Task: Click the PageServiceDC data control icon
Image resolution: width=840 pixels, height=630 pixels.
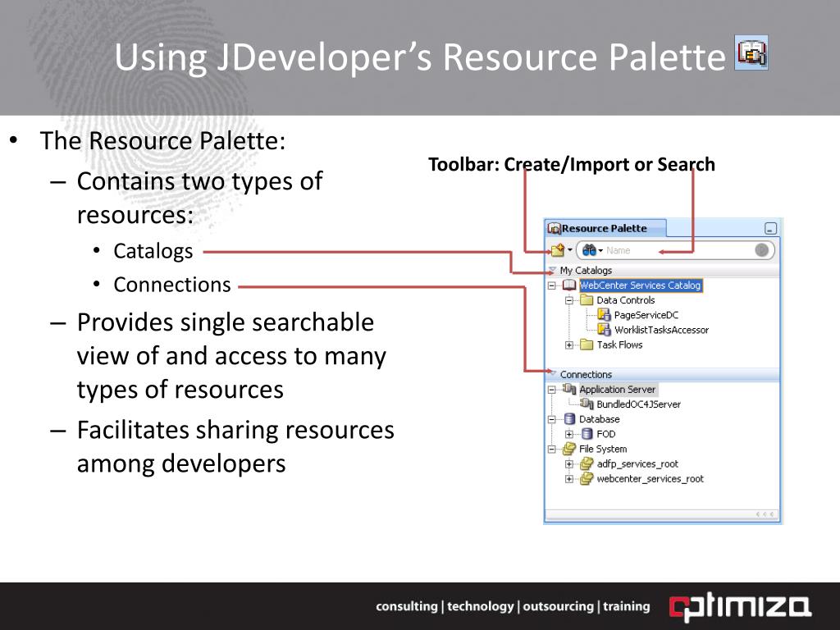Action: [x=604, y=315]
